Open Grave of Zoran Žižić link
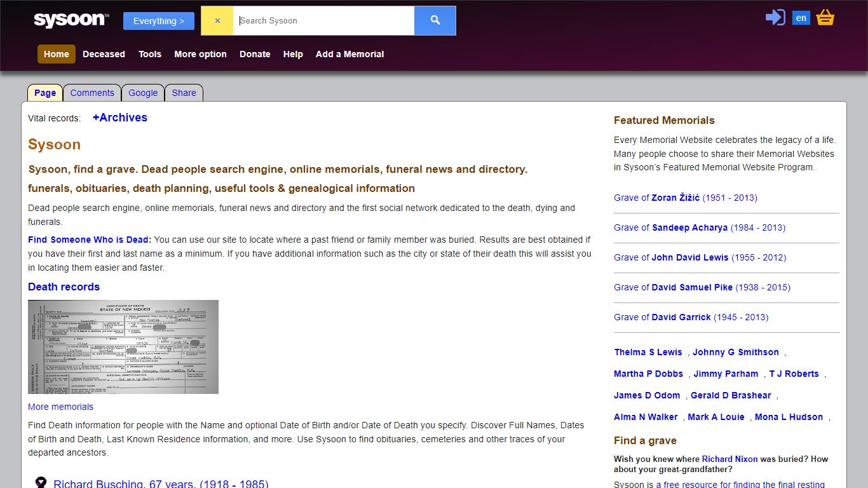Image resolution: width=868 pixels, height=488 pixels. point(686,198)
